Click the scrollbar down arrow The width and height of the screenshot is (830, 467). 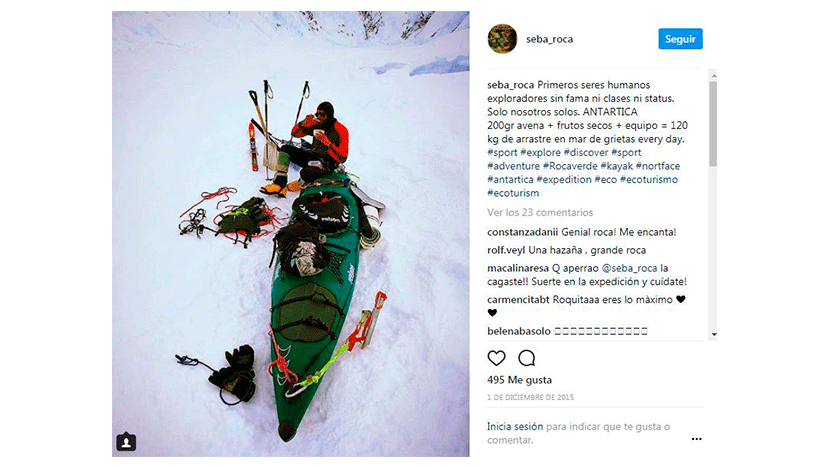tap(714, 335)
